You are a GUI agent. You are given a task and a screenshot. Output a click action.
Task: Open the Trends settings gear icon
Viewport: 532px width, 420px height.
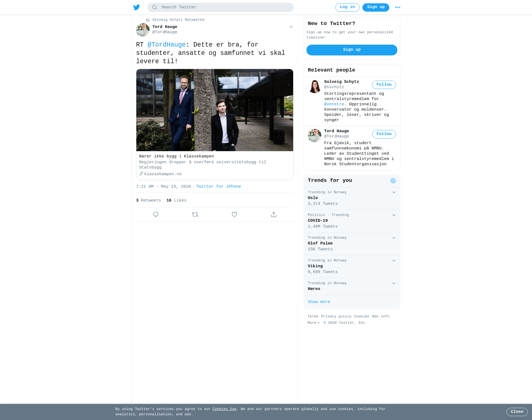[x=393, y=181]
